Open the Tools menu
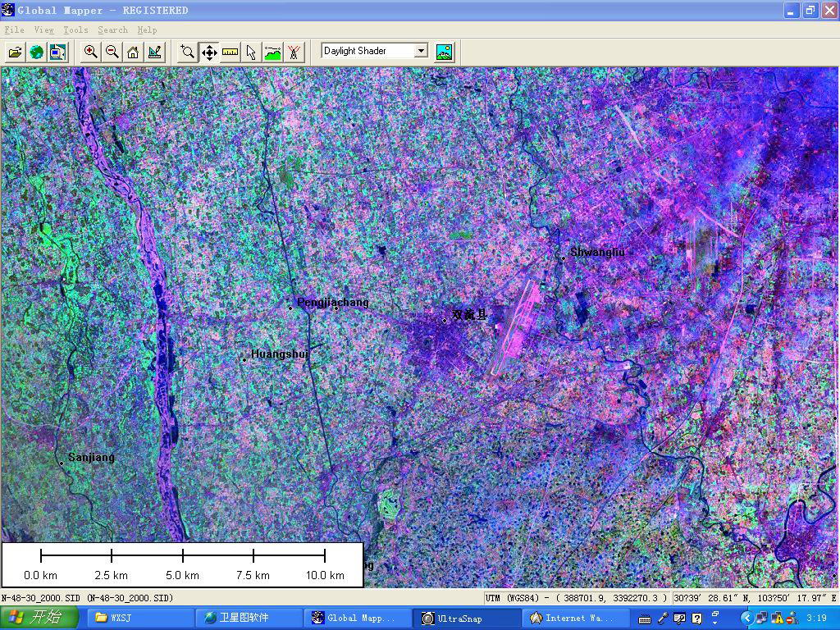 click(x=75, y=30)
